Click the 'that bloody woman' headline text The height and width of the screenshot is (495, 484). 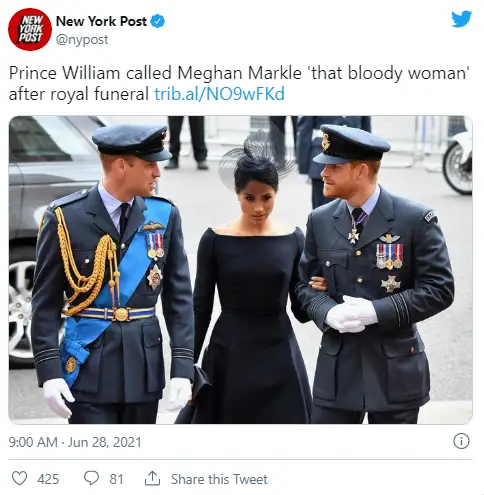[388, 73]
